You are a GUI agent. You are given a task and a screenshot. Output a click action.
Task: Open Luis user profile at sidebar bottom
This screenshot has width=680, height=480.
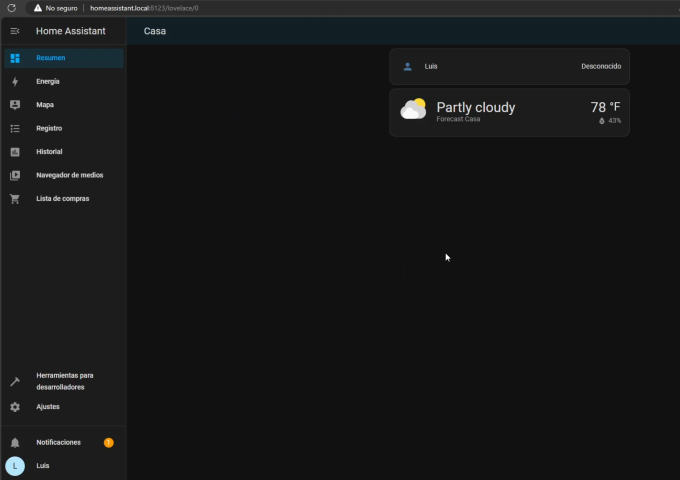pos(64,466)
